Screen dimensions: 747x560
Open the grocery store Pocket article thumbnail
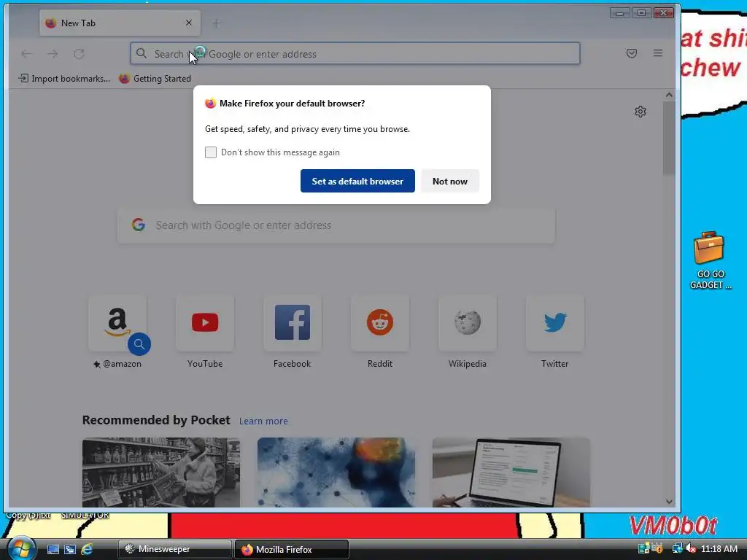click(x=161, y=472)
